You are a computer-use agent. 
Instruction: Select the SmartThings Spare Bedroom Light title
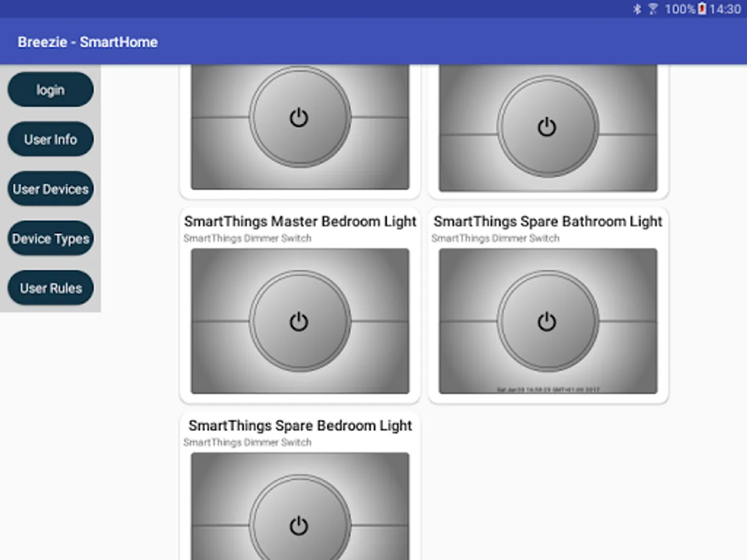[300, 426]
